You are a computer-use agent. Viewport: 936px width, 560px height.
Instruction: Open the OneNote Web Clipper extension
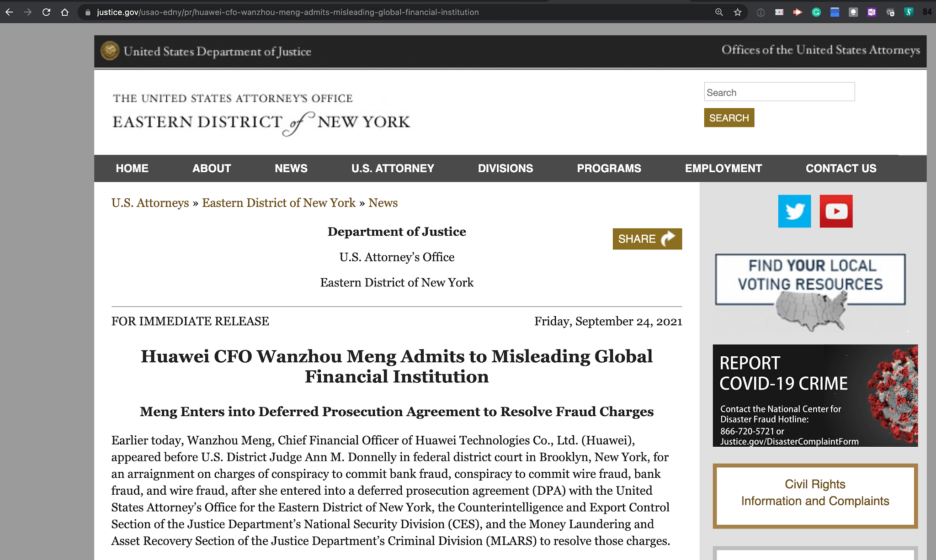(x=872, y=12)
